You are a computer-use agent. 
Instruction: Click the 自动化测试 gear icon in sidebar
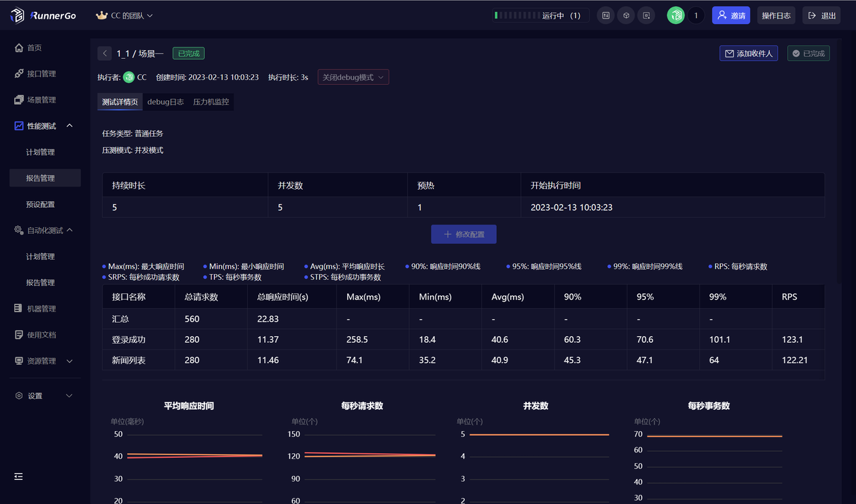tap(19, 230)
